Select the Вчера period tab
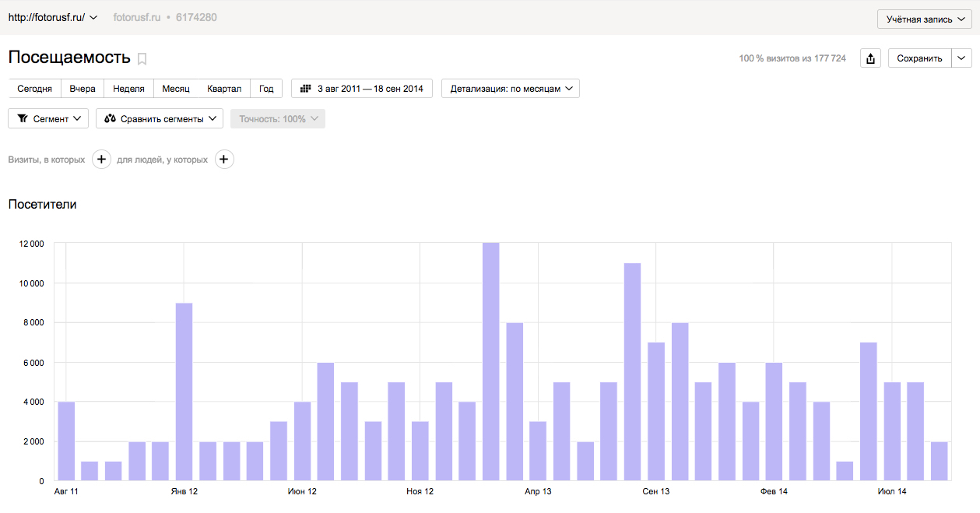Image resolution: width=980 pixels, height=513 pixels. 83,89
